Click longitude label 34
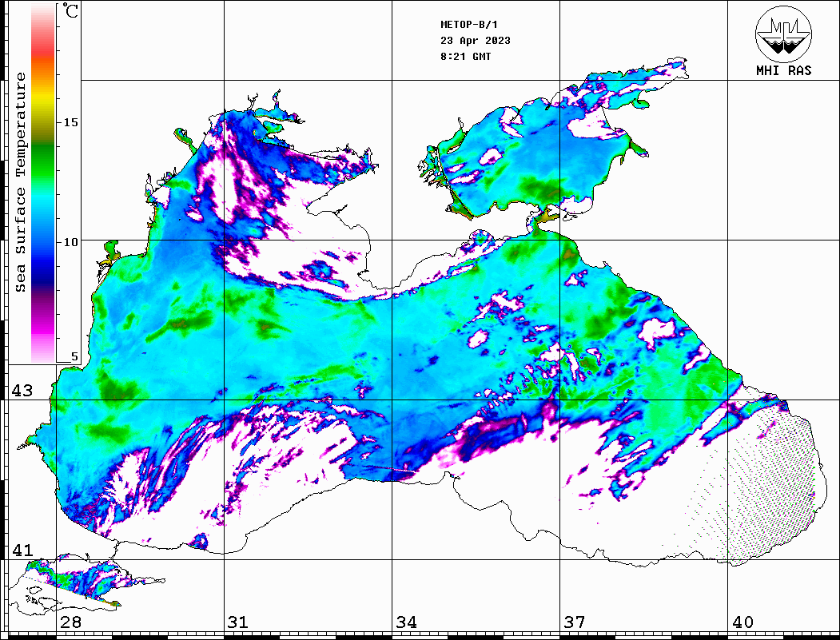 (x=406, y=622)
